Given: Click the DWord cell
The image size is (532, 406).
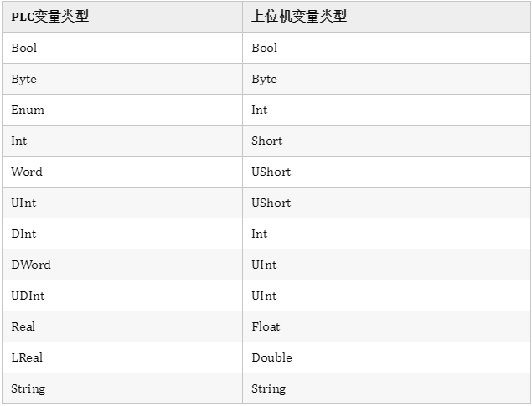Looking at the screenshot, I should tap(122, 265).
